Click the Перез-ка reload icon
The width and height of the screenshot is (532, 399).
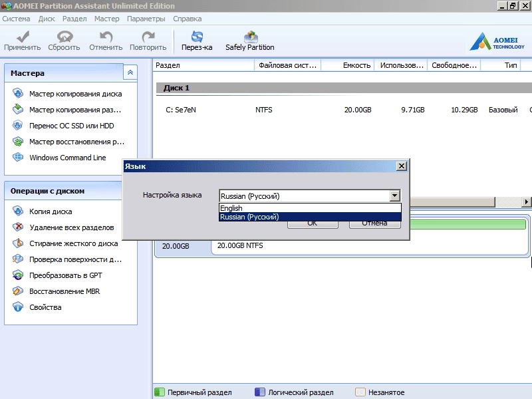197,37
